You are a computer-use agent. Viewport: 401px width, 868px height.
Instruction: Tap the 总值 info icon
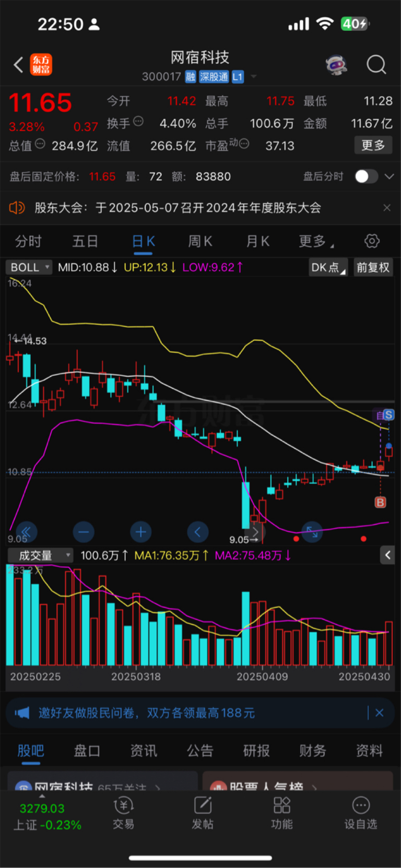pos(40,144)
